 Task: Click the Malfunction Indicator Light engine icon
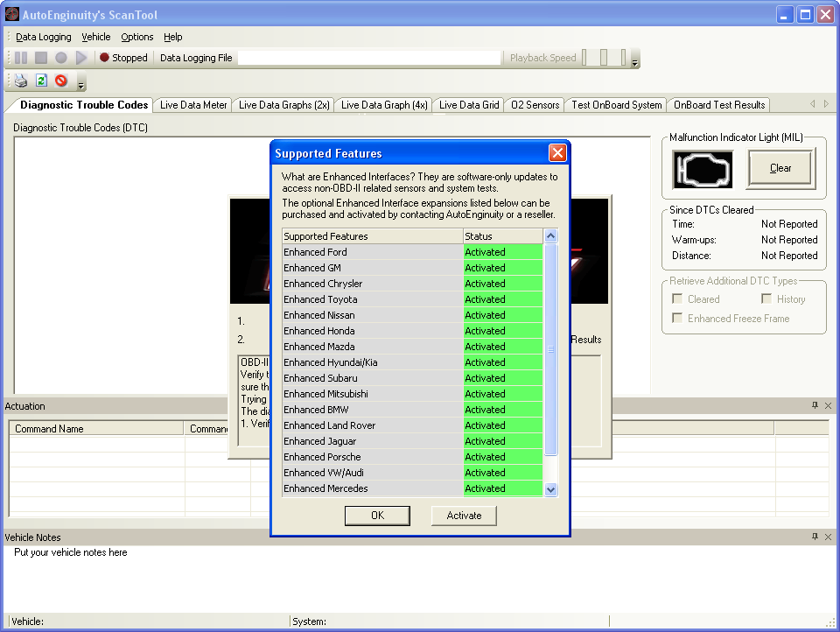[x=703, y=170]
